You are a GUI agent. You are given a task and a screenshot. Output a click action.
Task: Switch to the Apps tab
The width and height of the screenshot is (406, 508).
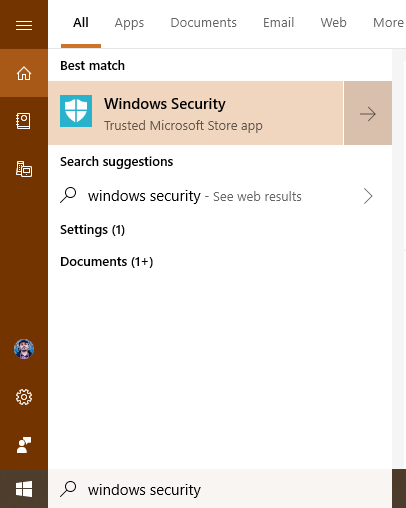pyautogui.click(x=129, y=23)
